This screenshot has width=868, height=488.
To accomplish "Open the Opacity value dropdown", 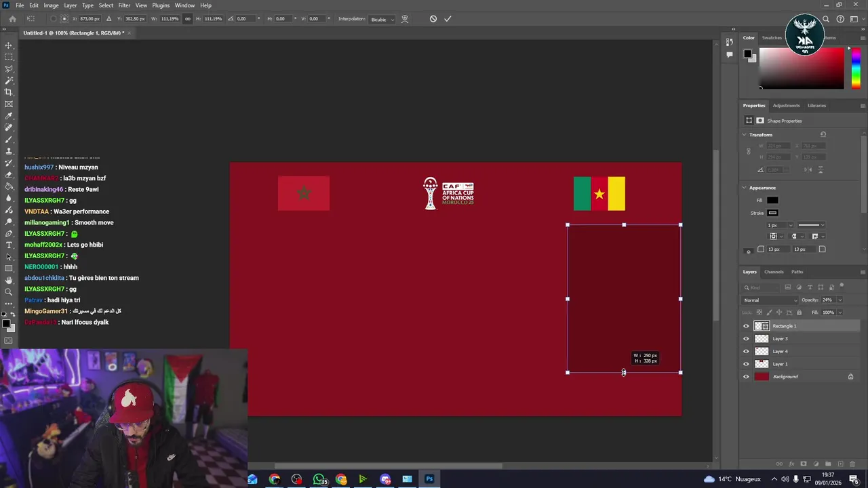I will point(840,300).
